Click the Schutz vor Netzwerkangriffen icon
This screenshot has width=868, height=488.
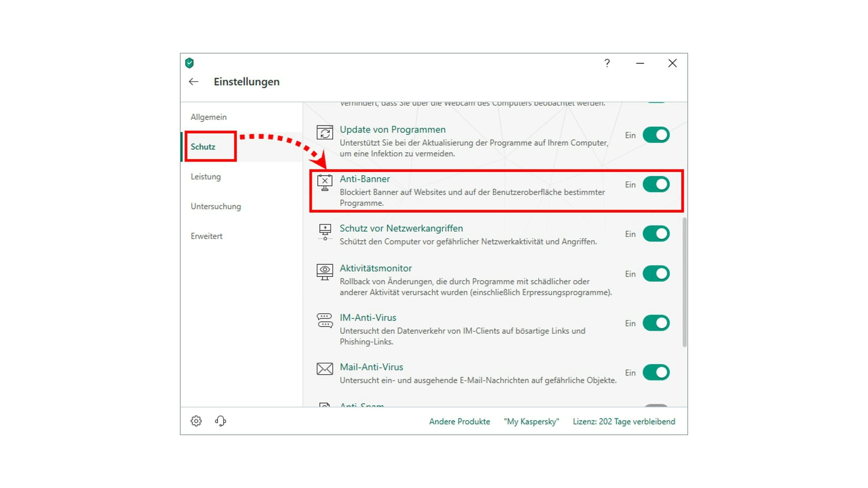point(325,232)
